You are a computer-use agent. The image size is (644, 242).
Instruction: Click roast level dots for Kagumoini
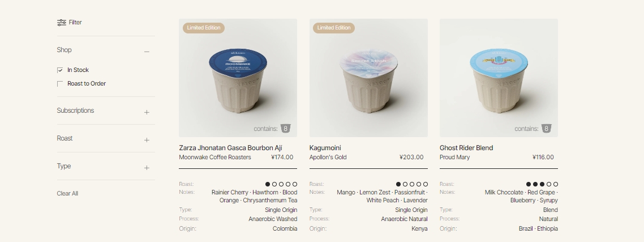click(x=411, y=184)
